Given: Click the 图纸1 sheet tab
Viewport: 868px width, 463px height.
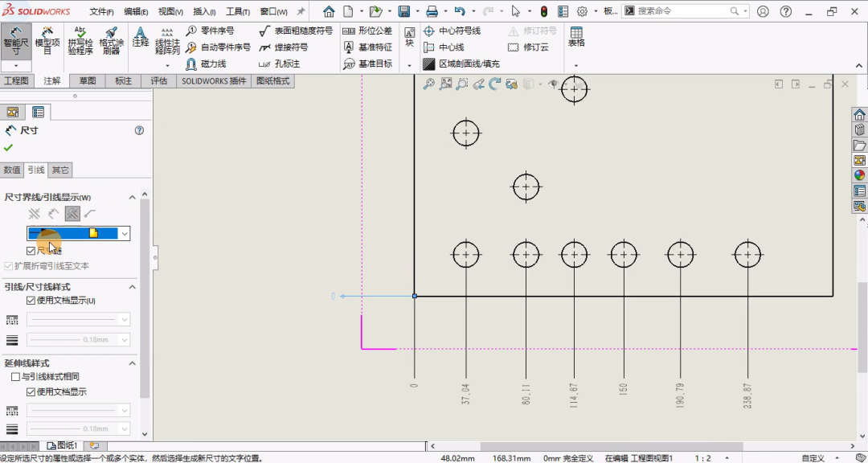Looking at the screenshot, I should pyautogui.click(x=63, y=445).
